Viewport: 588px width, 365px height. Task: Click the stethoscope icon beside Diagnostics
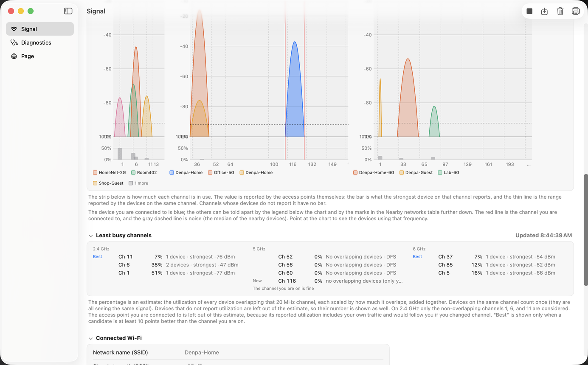[x=14, y=42]
